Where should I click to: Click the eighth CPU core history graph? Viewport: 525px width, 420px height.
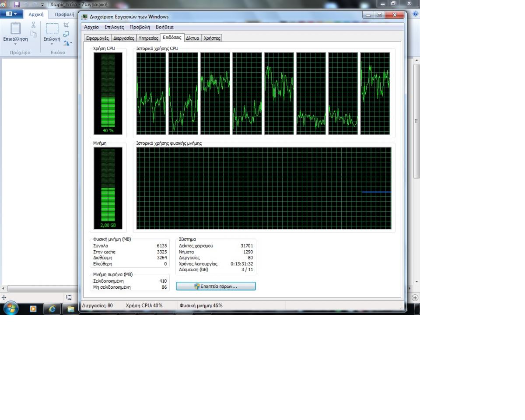pyautogui.click(x=375, y=94)
